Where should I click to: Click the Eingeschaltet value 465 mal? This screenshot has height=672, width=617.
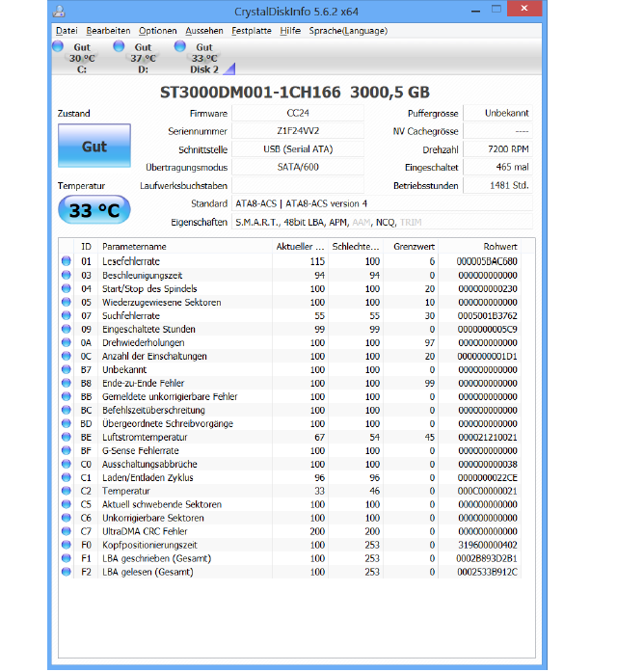[x=497, y=167]
